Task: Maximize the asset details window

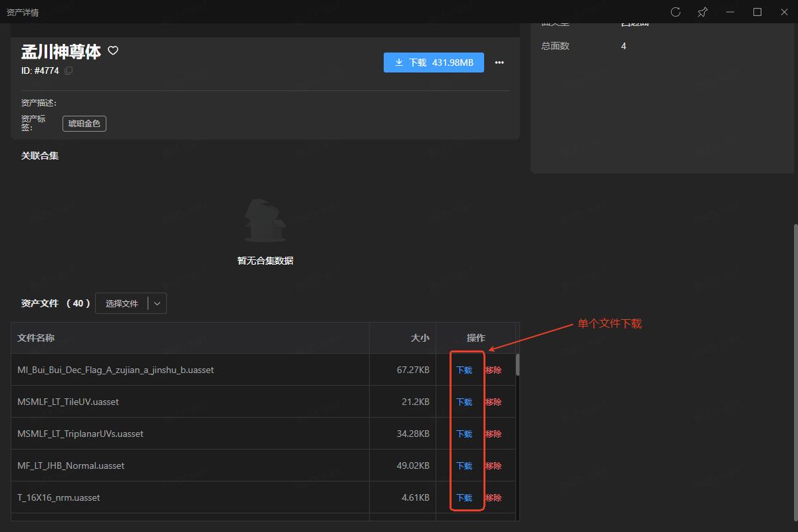Action: [757, 12]
